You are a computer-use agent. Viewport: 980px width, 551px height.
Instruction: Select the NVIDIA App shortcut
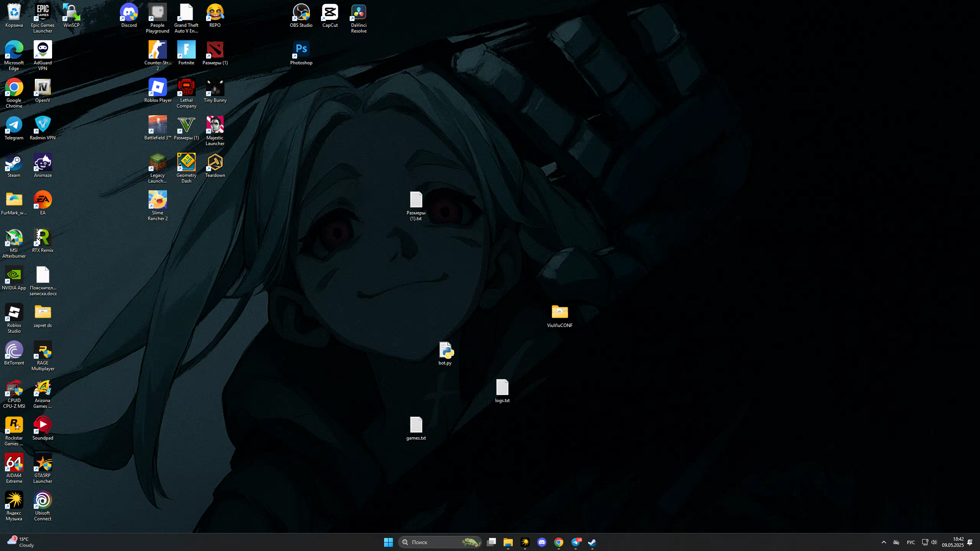pyautogui.click(x=14, y=278)
